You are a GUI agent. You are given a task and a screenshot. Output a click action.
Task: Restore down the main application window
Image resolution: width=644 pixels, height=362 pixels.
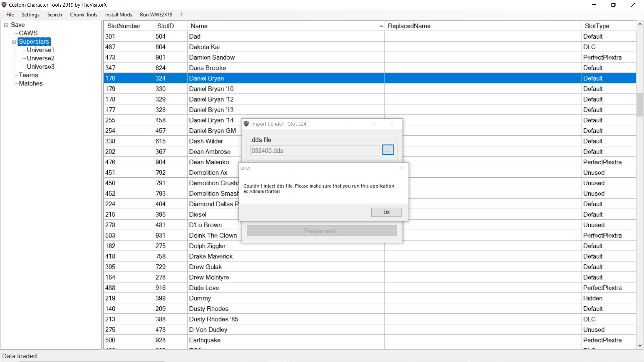point(613,5)
